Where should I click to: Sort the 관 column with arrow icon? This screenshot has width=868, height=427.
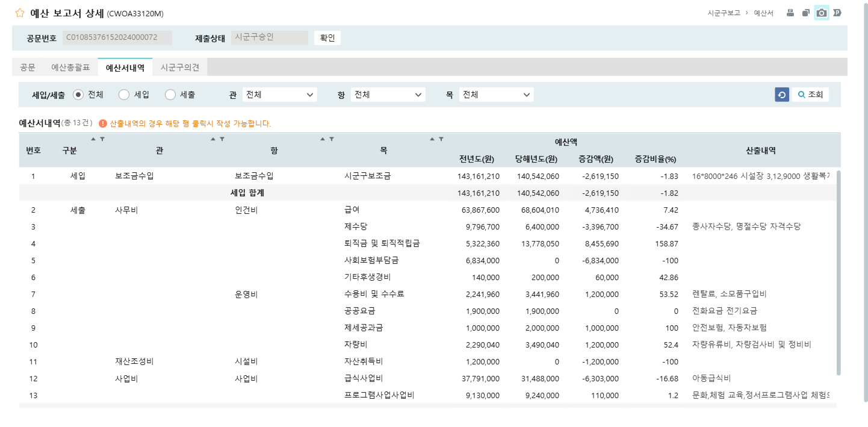point(213,139)
